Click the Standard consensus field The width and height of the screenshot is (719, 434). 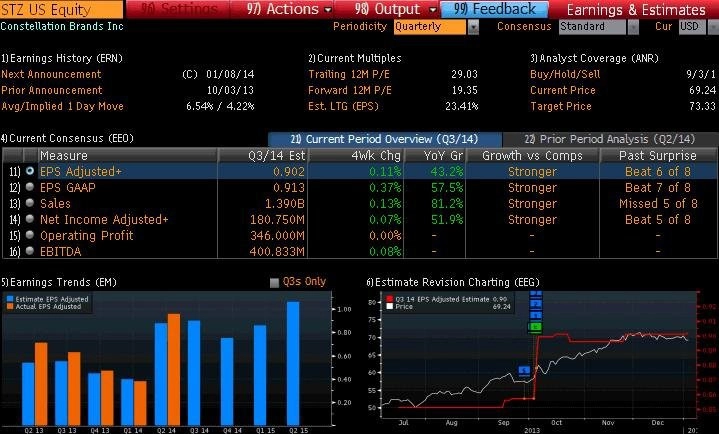tap(592, 27)
